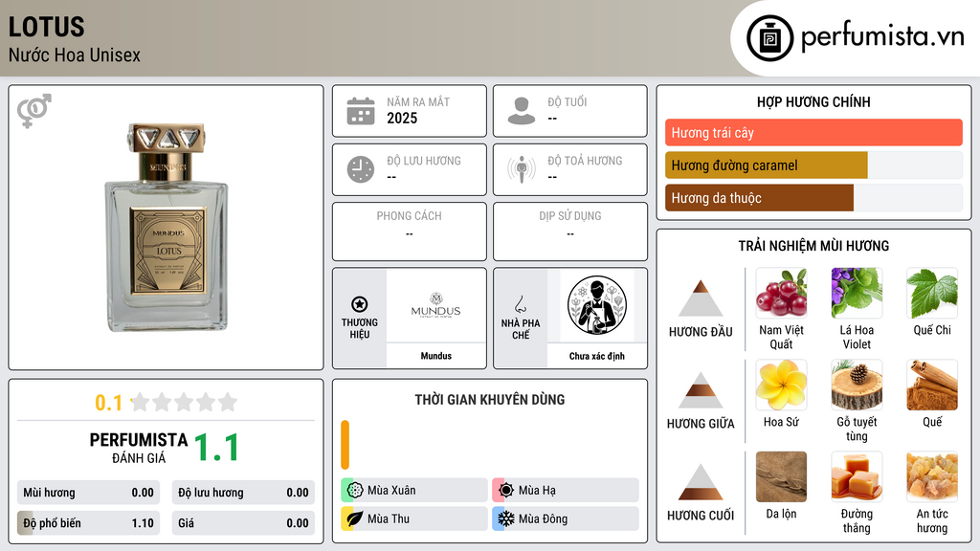Click the Hoa Sứ plumeria image
Screen dimensions: 980x551
pyautogui.click(x=781, y=385)
